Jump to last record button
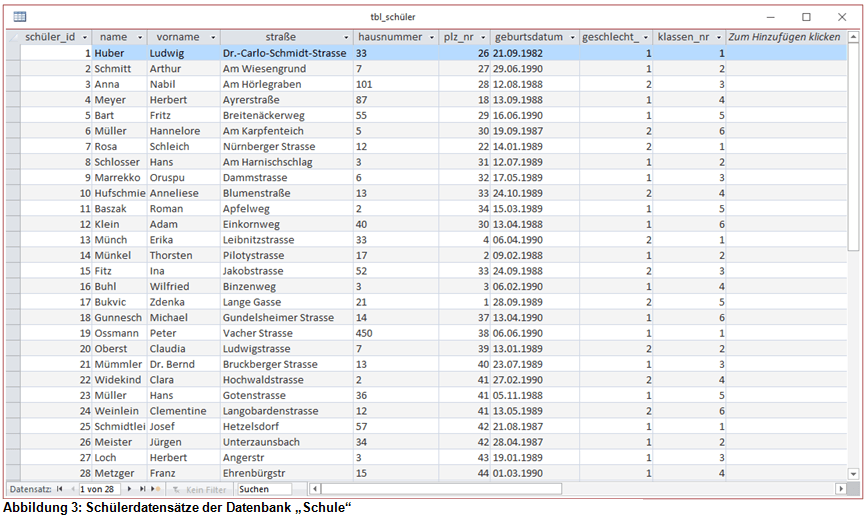 coord(142,489)
